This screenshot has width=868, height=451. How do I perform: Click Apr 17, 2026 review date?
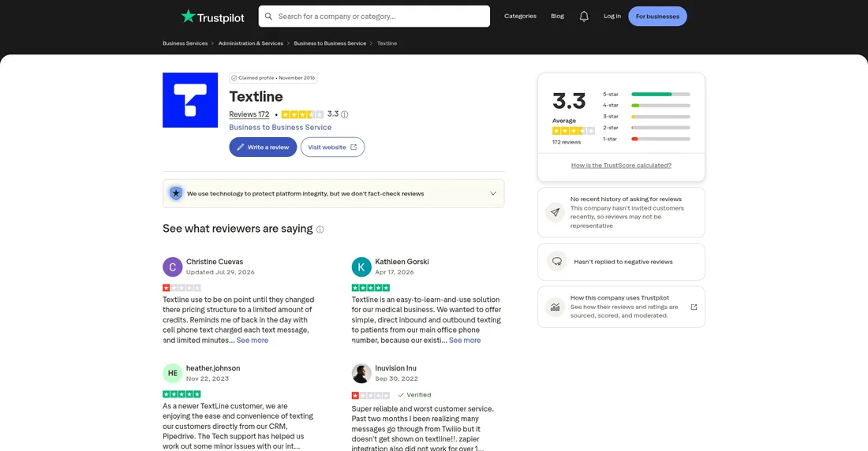point(394,272)
